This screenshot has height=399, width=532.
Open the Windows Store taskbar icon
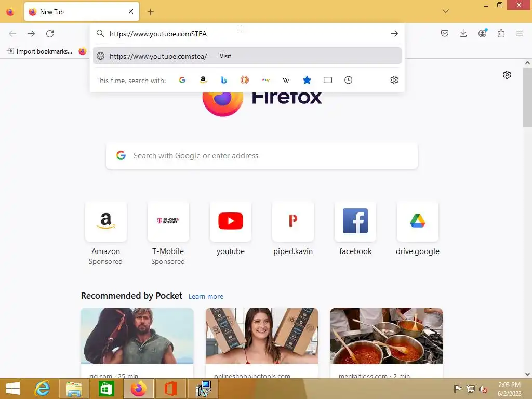106,389
